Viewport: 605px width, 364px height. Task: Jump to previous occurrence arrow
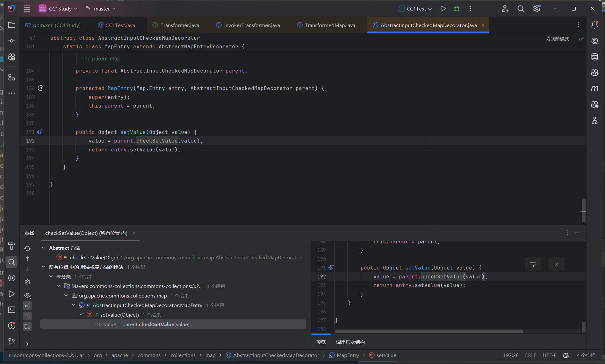[x=27, y=259]
